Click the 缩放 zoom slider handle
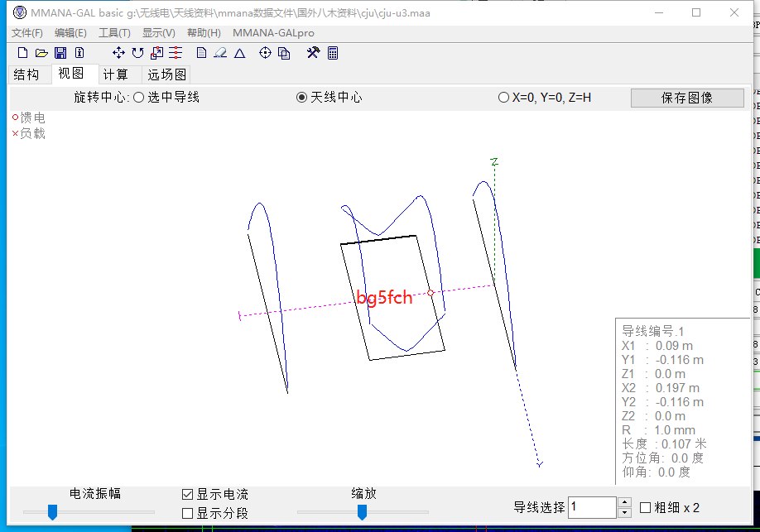The image size is (760, 532). [362, 513]
